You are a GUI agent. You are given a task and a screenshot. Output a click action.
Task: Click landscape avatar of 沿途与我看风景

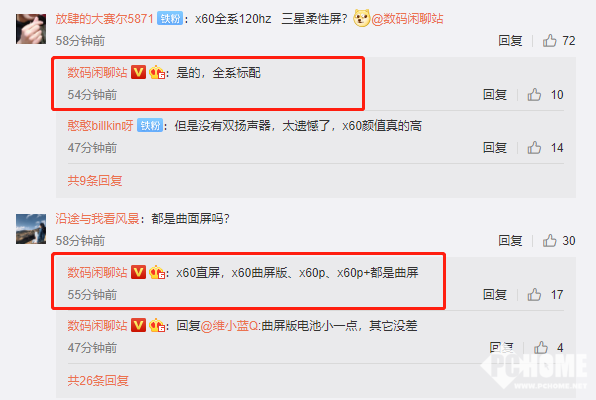(x=31, y=229)
